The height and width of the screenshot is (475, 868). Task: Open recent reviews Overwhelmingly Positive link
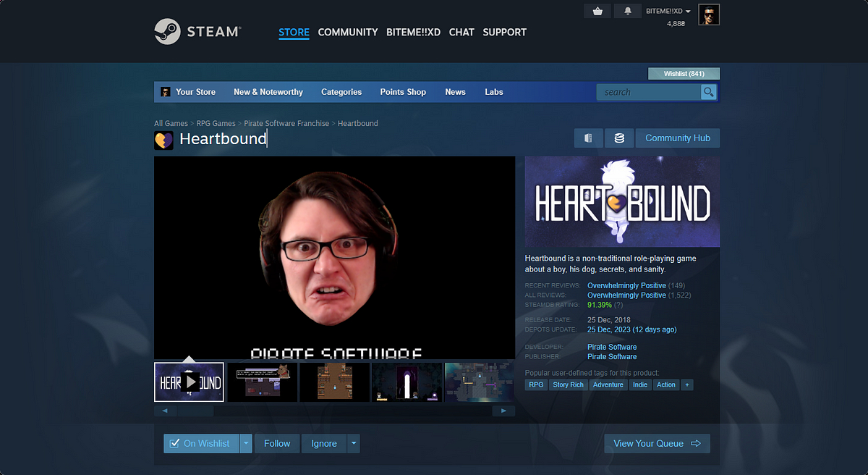click(626, 285)
